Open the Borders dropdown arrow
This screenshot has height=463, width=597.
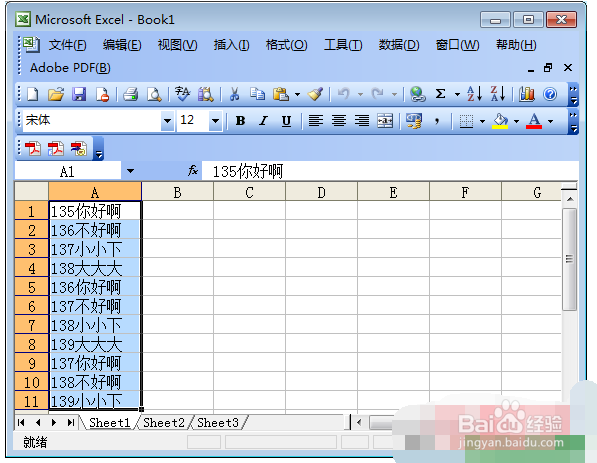click(482, 121)
